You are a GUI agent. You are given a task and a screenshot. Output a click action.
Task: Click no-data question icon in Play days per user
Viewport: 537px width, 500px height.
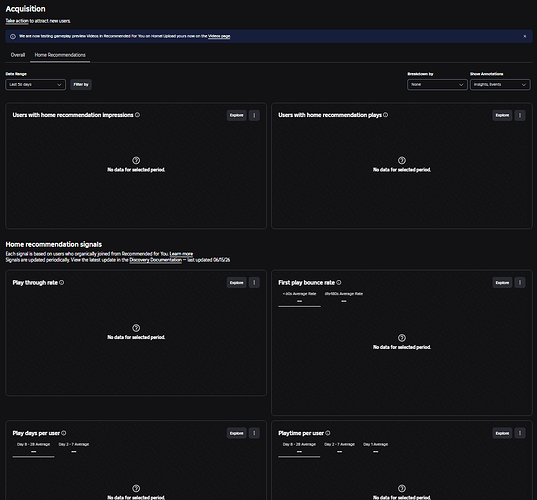pyautogui.click(x=136, y=488)
